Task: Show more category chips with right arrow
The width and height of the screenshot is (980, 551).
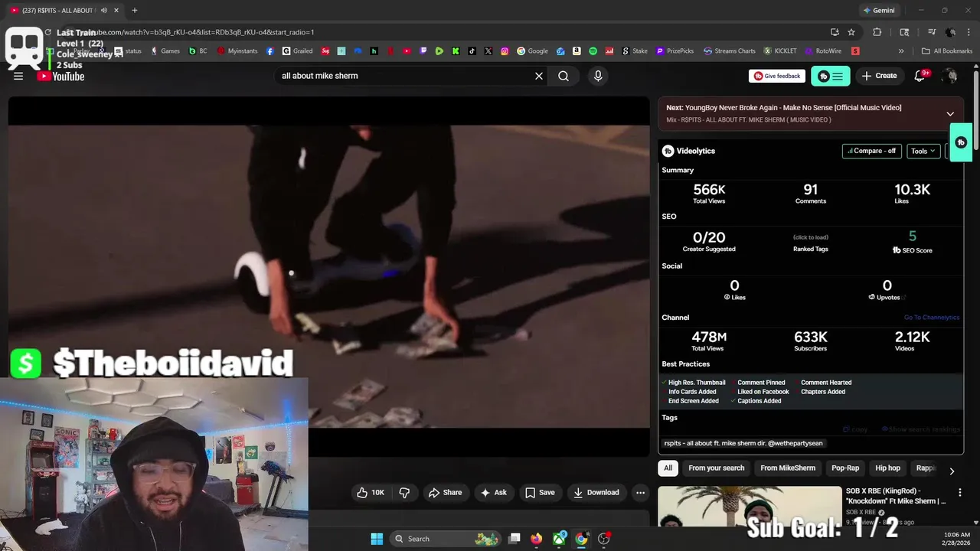Action: 952,471
